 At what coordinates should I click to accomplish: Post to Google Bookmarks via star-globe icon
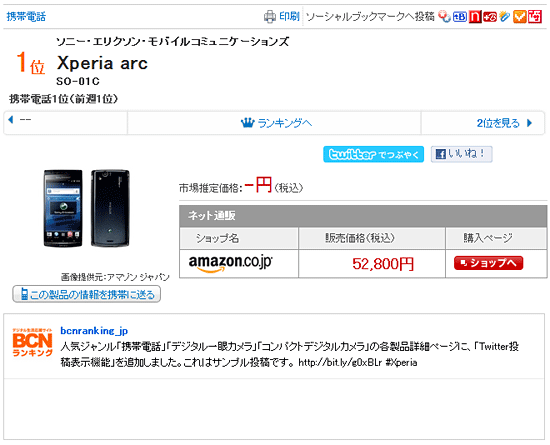tap(444, 16)
